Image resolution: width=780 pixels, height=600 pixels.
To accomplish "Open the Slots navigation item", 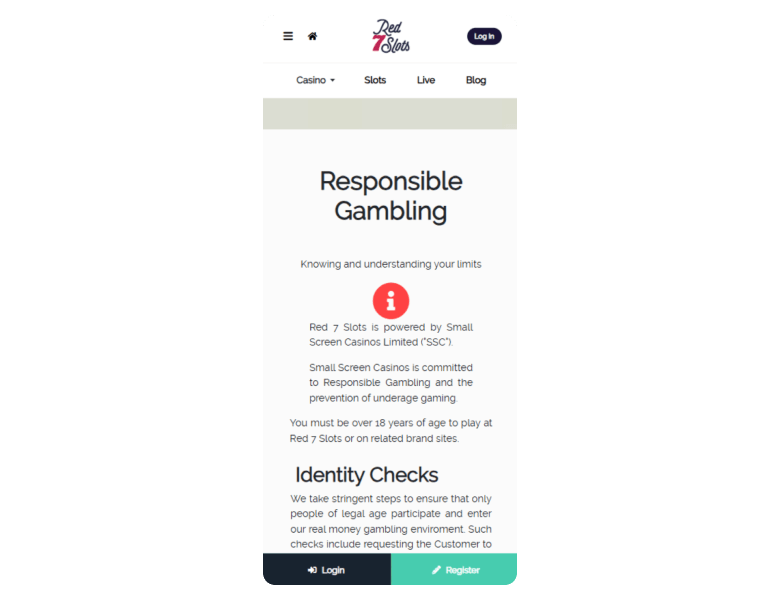I will coord(375,80).
